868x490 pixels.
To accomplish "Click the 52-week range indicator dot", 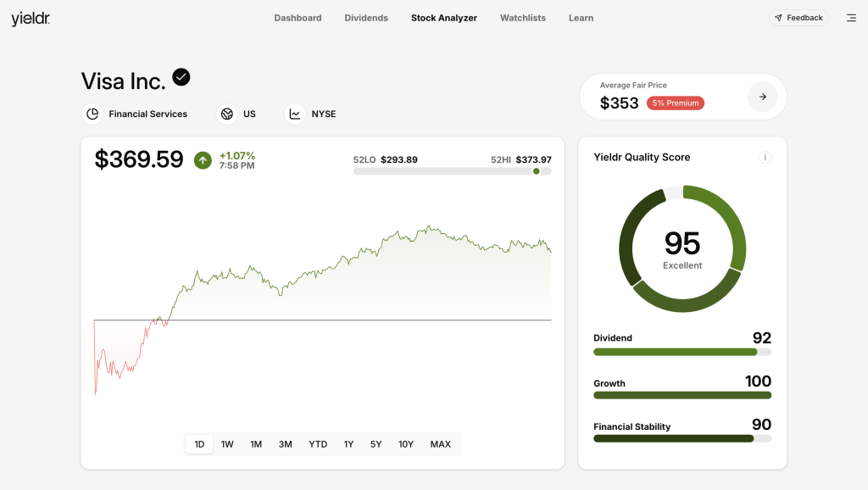I will [536, 171].
